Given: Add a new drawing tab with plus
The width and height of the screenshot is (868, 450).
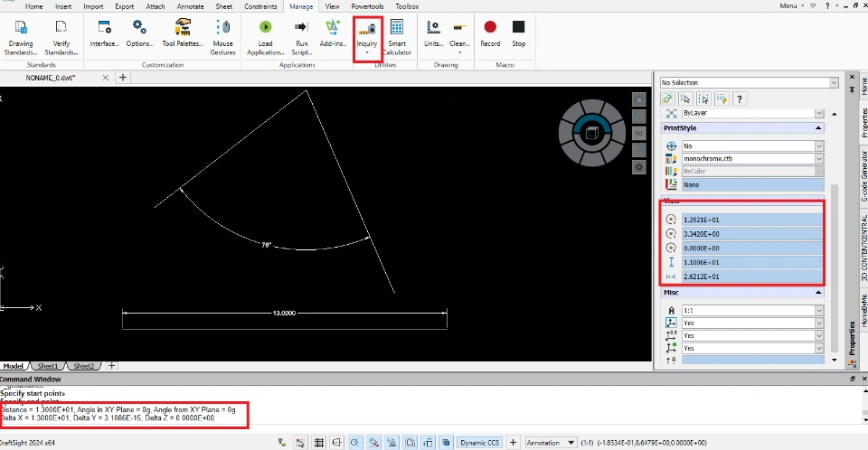Looking at the screenshot, I should tap(123, 78).
